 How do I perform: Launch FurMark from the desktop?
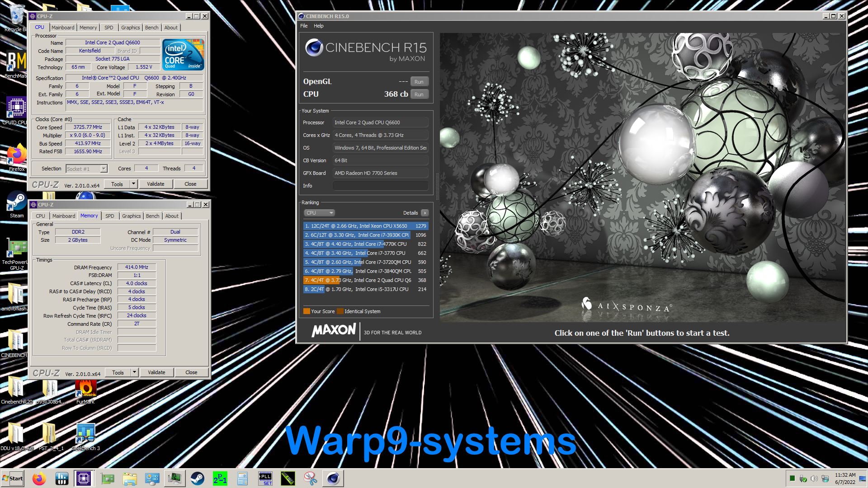coord(85,391)
